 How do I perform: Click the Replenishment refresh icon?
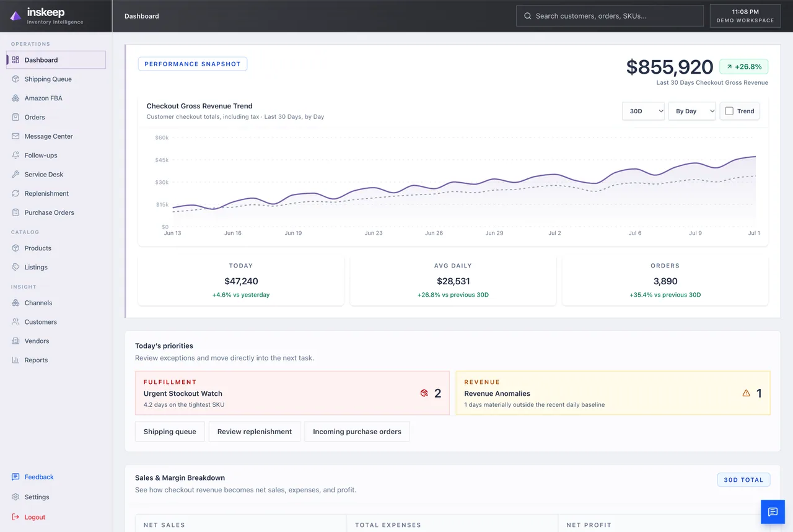pos(15,193)
